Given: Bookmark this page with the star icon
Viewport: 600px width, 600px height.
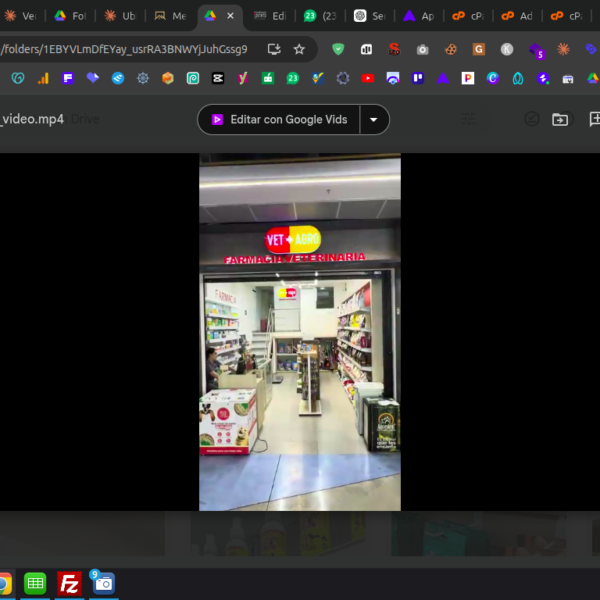Looking at the screenshot, I should pos(299,49).
